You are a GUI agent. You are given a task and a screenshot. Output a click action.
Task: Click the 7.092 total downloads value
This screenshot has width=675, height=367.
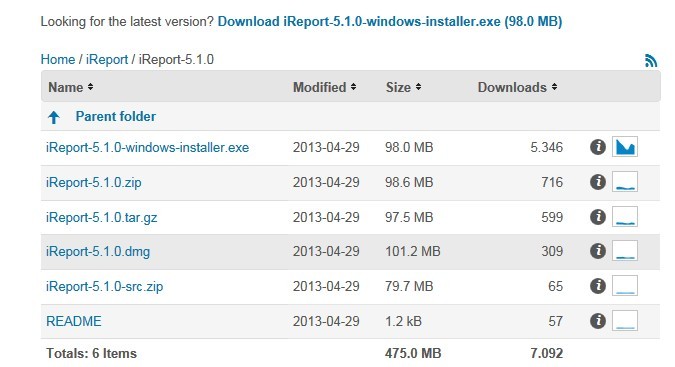[547, 353]
